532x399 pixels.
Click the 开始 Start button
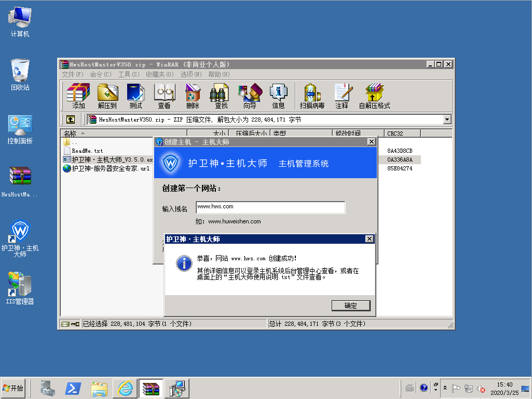click(x=13, y=389)
